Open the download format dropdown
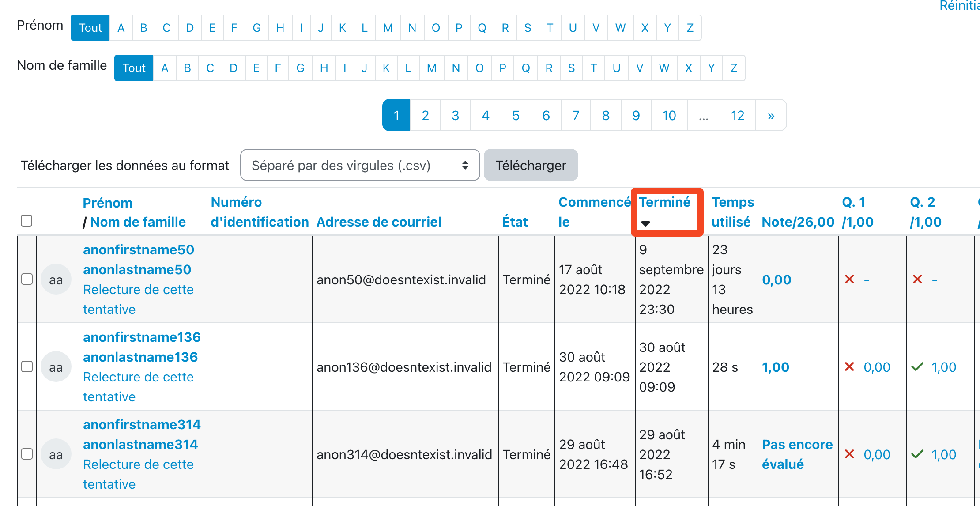Screen dimensions: 980x506 [360, 165]
